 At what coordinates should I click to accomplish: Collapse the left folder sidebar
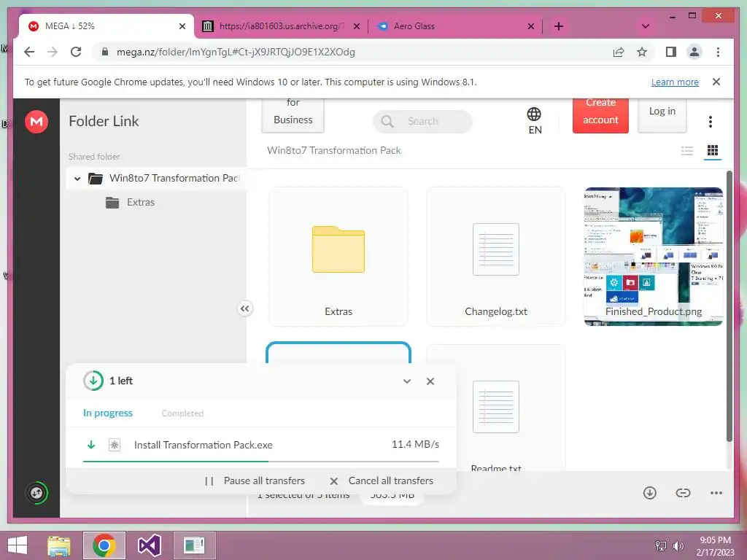coord(244,308)
